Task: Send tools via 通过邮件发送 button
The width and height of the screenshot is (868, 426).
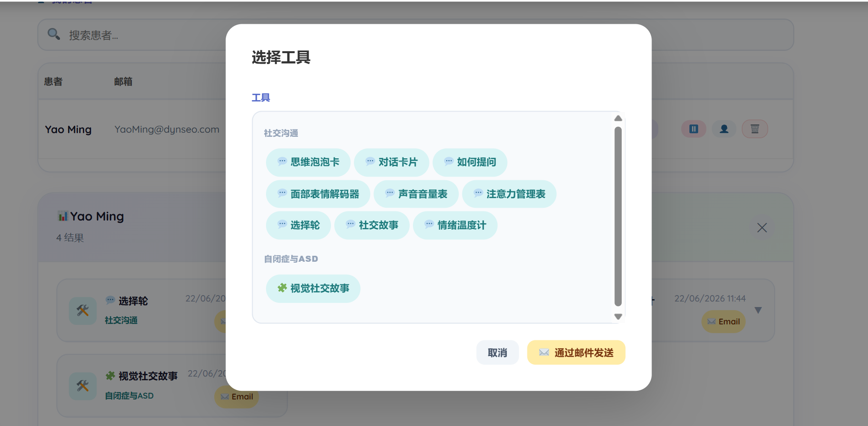Action: (576, 352)
